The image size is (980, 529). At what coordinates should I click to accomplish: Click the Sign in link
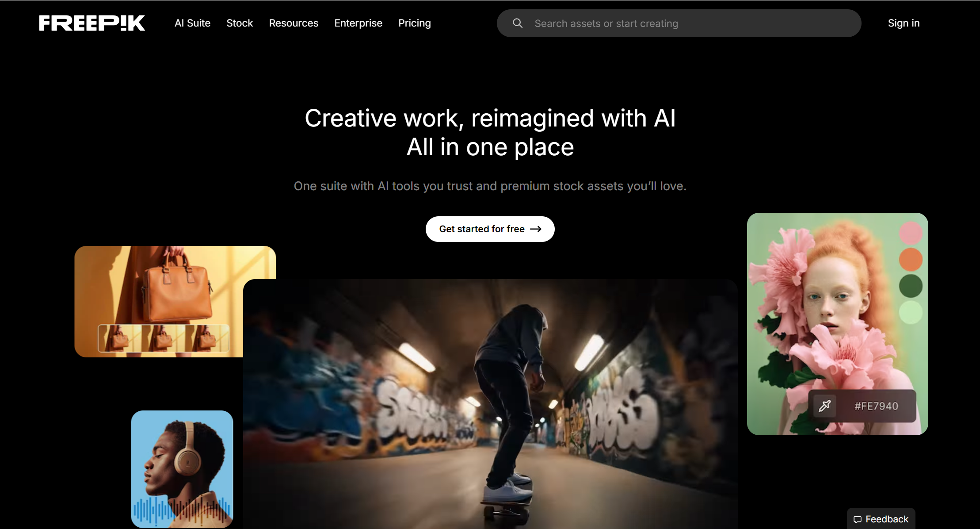tap(904, 23)
